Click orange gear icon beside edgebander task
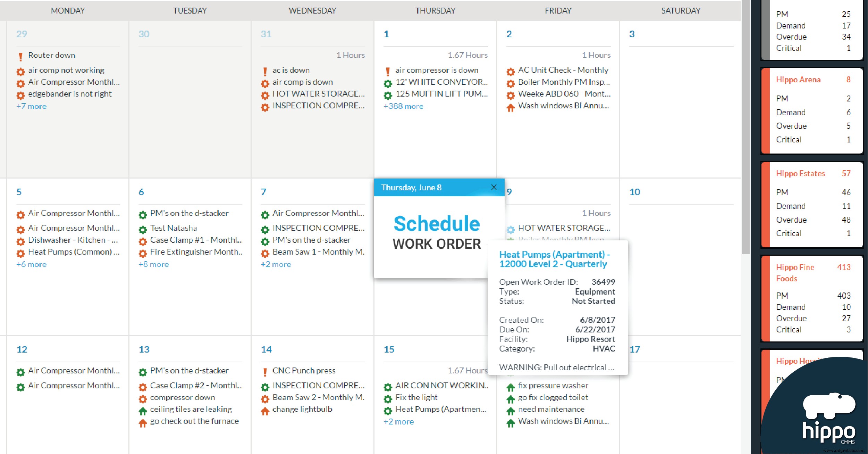 pos(20,95)
